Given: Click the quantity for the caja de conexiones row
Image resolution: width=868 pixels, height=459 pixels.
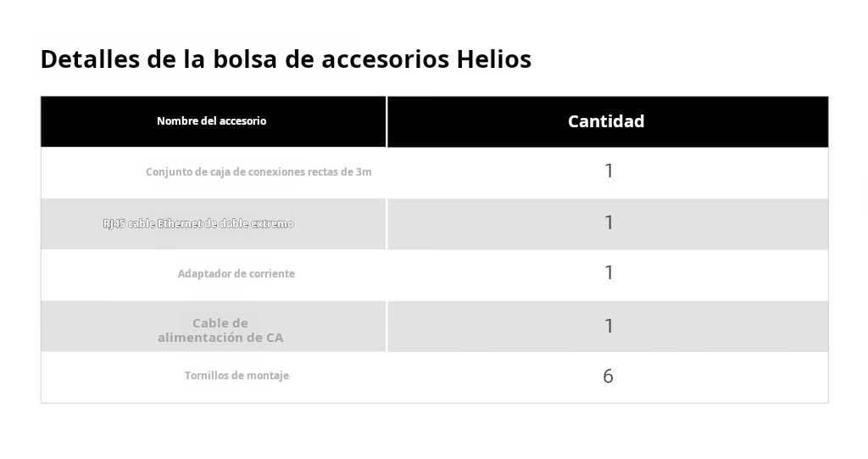Looking at the screenshot, I should (x=609, y=171).
